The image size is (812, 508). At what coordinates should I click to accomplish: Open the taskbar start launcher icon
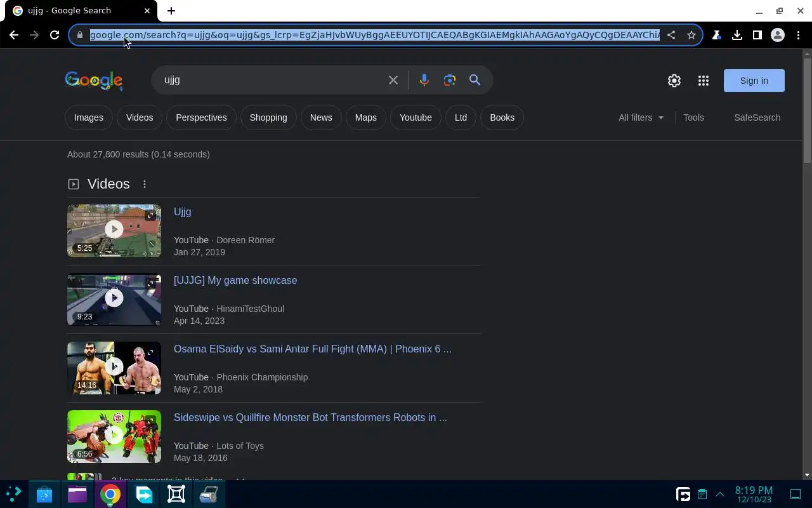point(13,494)
